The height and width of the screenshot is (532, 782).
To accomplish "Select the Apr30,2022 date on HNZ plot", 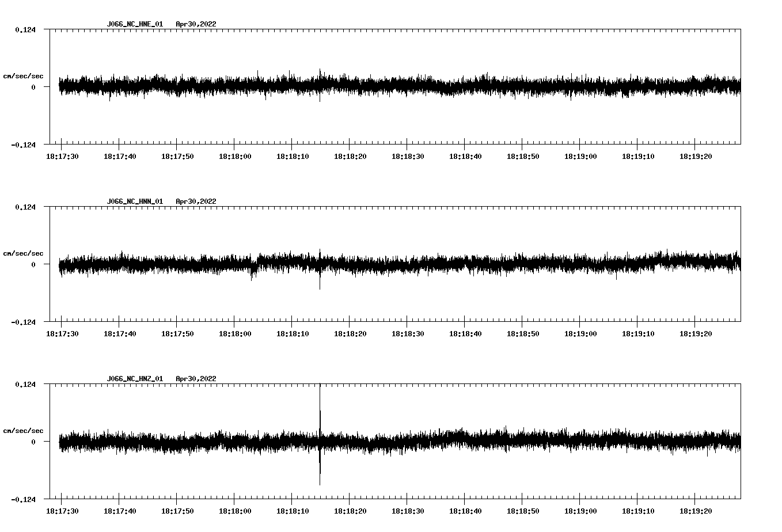I will (x=196, y=379).
